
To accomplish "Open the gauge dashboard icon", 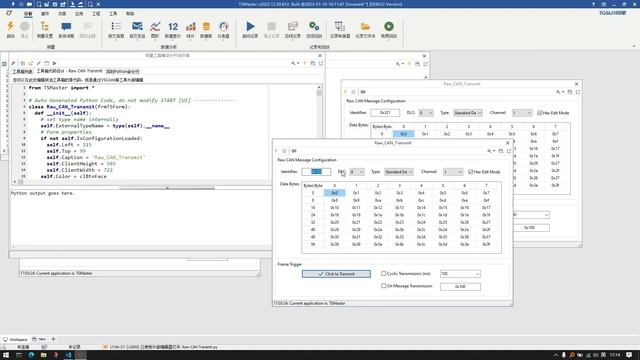I will tap(224, 27).
